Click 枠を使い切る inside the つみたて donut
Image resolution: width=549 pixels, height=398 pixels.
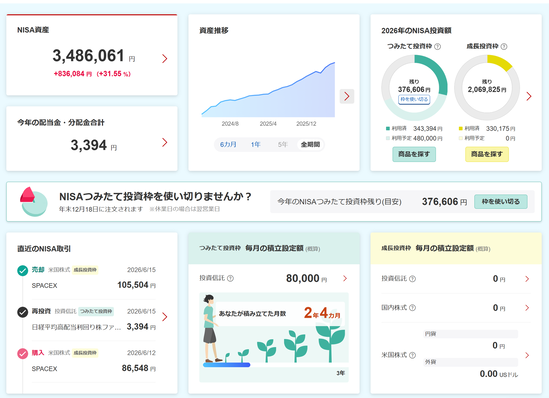click(414, 99)
